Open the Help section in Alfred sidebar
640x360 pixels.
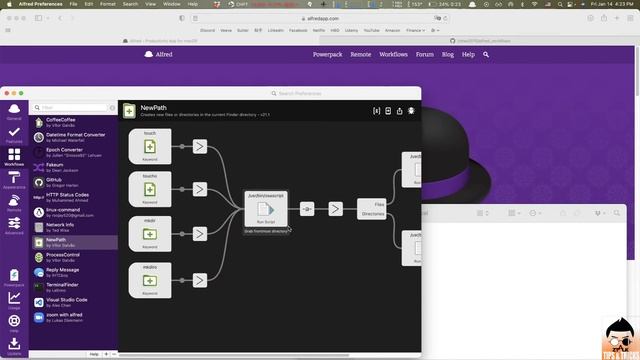(x=14, y=323)
